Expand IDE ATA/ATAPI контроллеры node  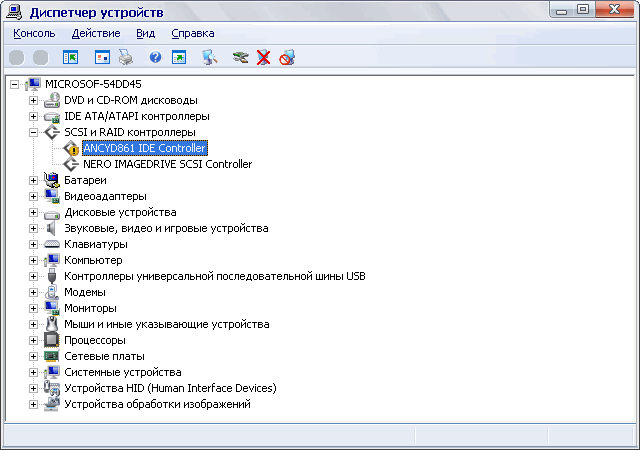33,116
